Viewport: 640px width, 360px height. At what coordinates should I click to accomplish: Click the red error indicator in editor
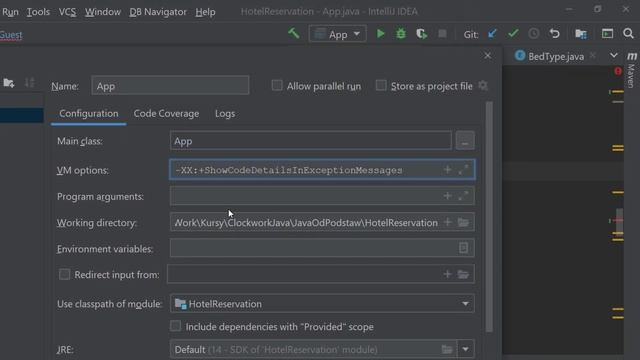tap(618, 71)
